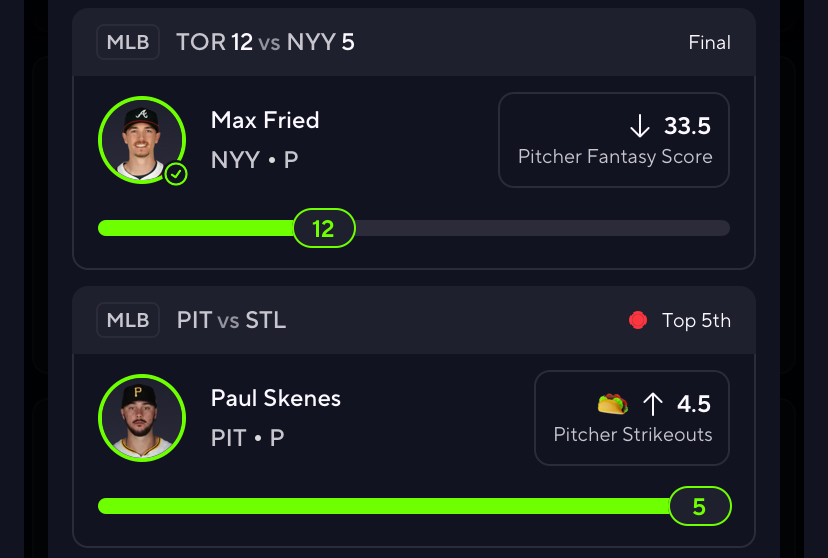828x558 pixels.
Task: Open the Pitcher Fantasy Score stat box
Action: [614, 140]
